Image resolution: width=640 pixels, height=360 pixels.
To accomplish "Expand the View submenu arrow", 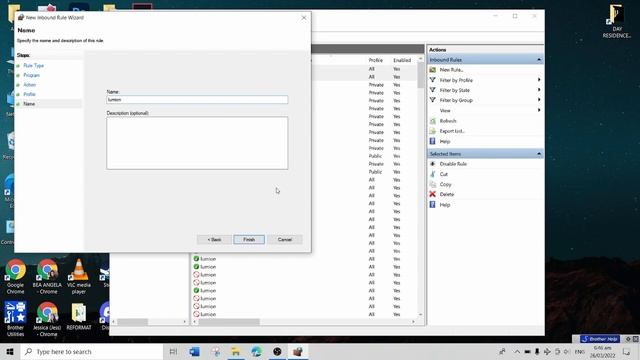I will tap(539, 110).
